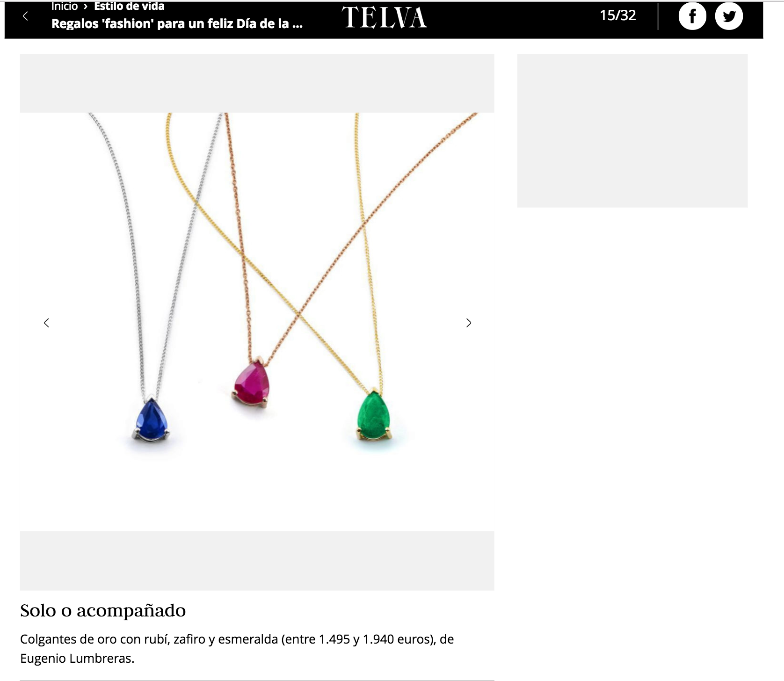
Task: Go to the previous gallery slide
Action: coord(46,323)
